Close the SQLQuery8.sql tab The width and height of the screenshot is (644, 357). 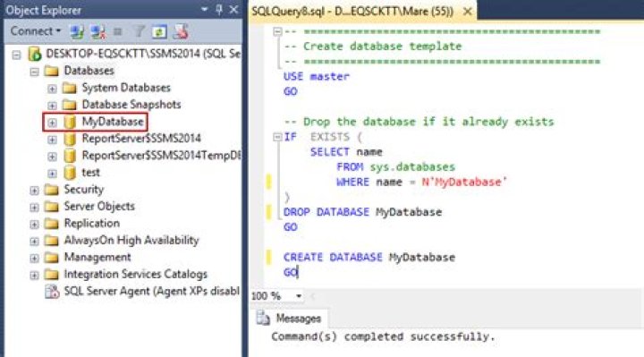click(468, 12)
